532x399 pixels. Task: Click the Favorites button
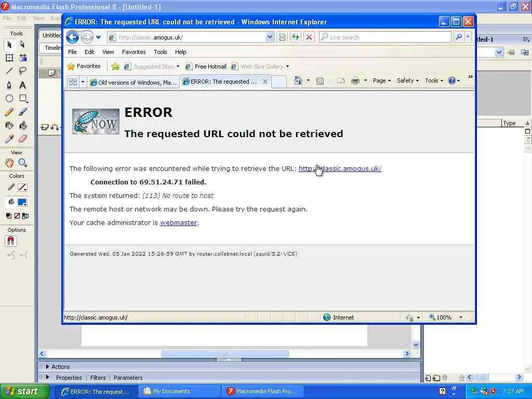click(x=84, y=66)
